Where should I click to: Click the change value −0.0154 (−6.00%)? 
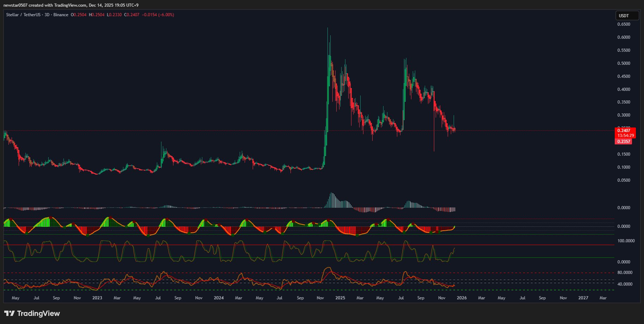click(x=158, y=15)
